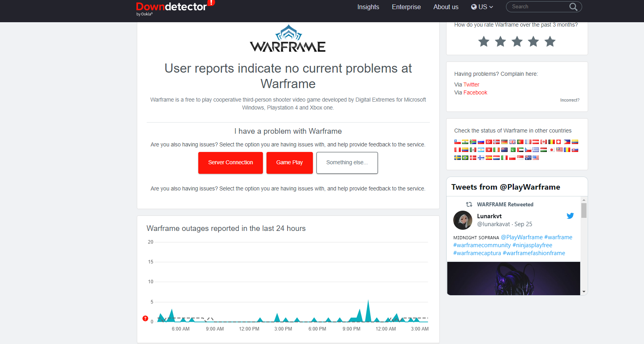Click the Something else... button
Viewport: 644px width, 344px height.
[x=347, y=163]
